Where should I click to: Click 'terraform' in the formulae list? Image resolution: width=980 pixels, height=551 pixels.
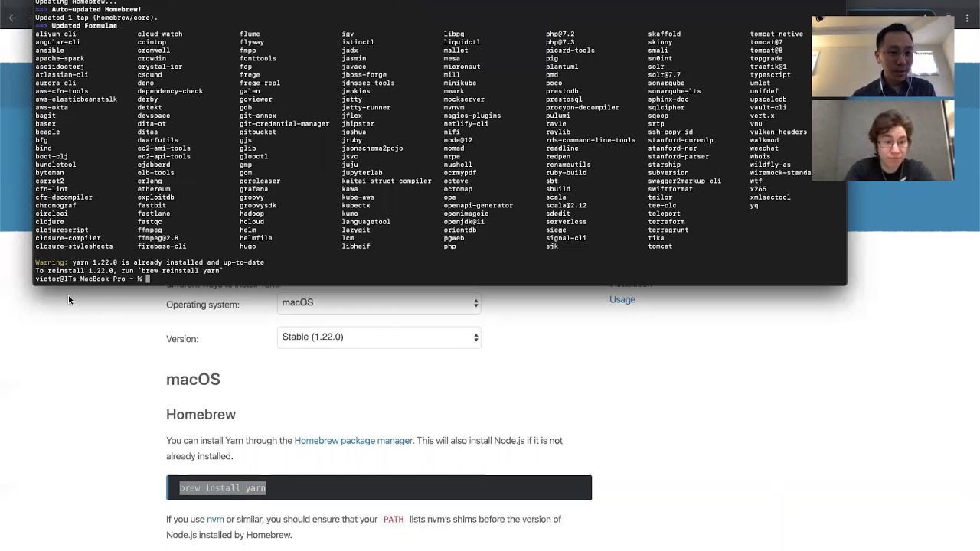pyautogui.click(x=666, y=222)
